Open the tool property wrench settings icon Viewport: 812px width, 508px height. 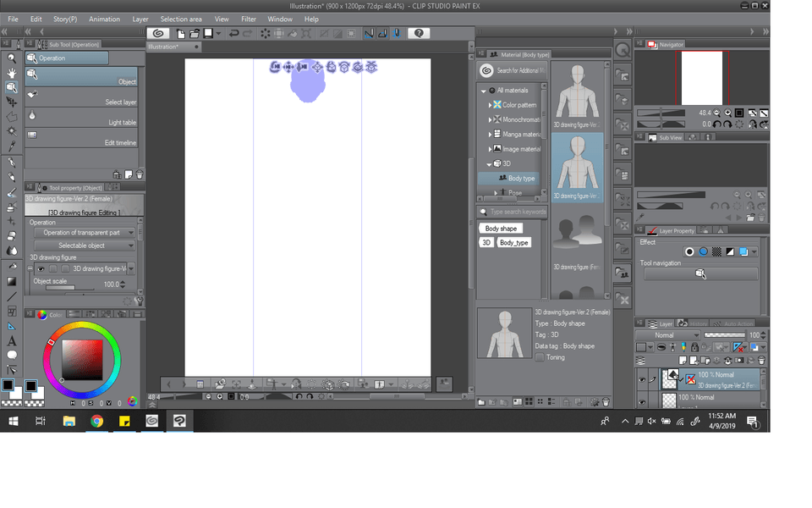(139, 301)
